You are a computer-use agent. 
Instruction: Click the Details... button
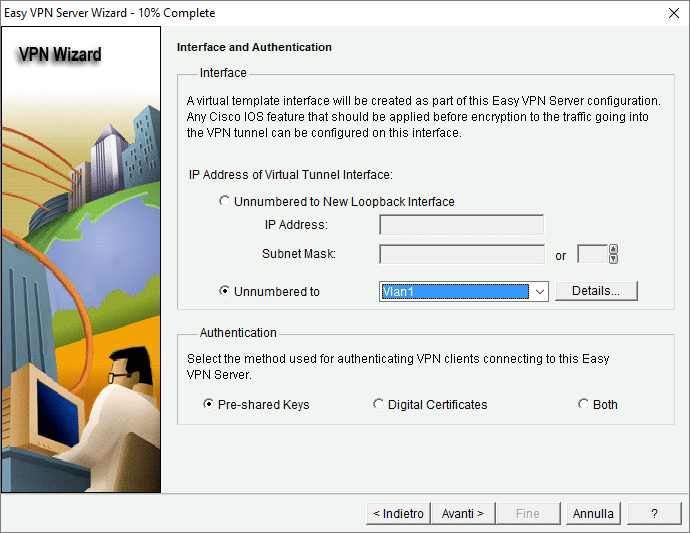tap(596, 291)
